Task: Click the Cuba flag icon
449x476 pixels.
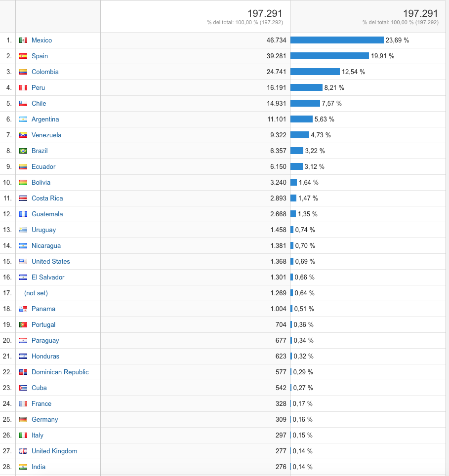Action: (23, 388)
